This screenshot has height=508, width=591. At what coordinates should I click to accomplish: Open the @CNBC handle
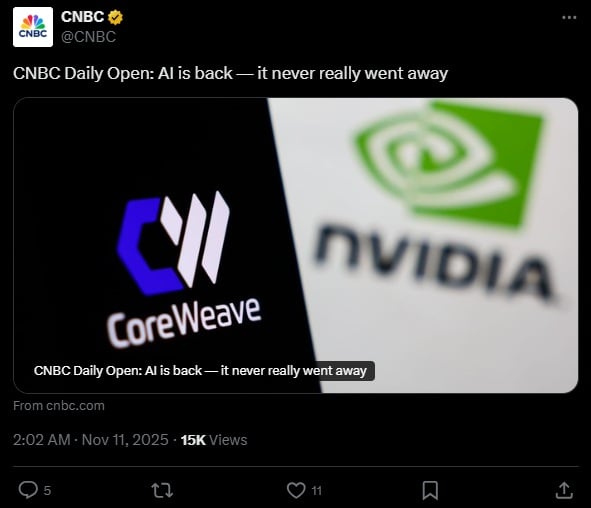click(x=89, y=37)
